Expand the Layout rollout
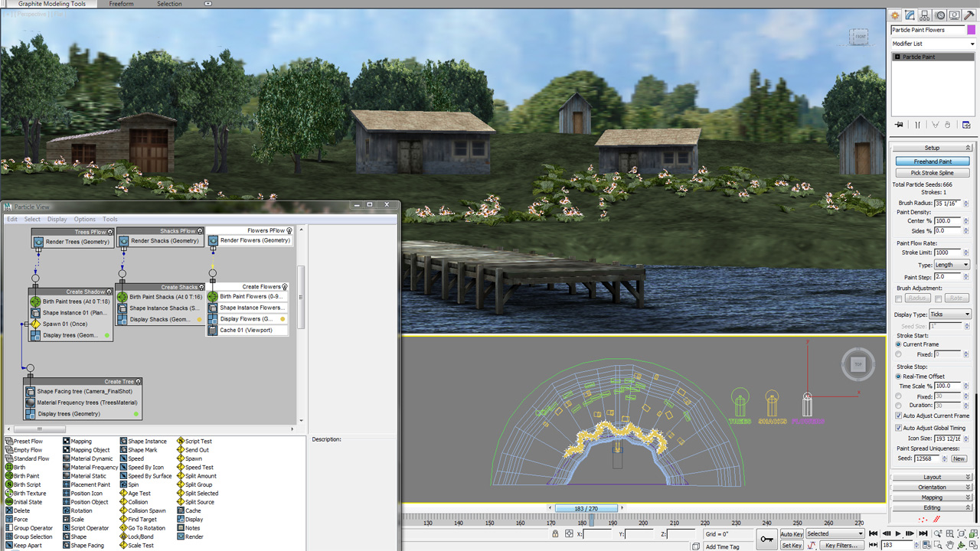Screen dimensions: 980x551 coord(932,477)
